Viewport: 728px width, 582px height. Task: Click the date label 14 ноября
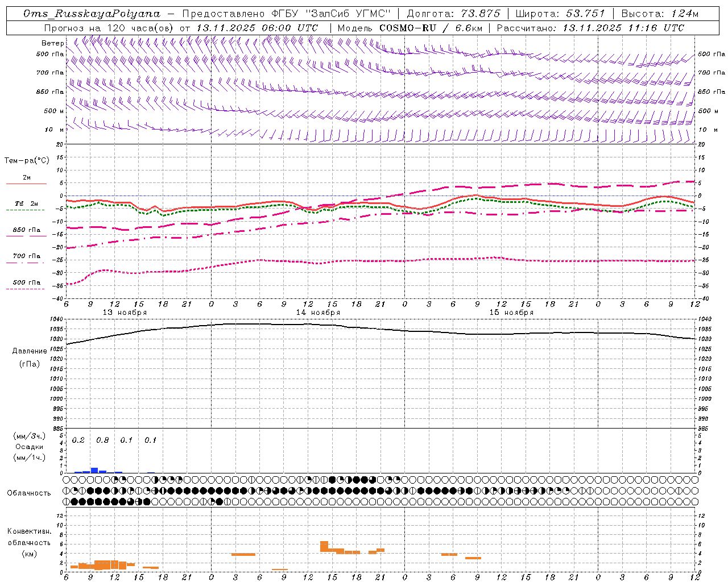coord(318,313)
